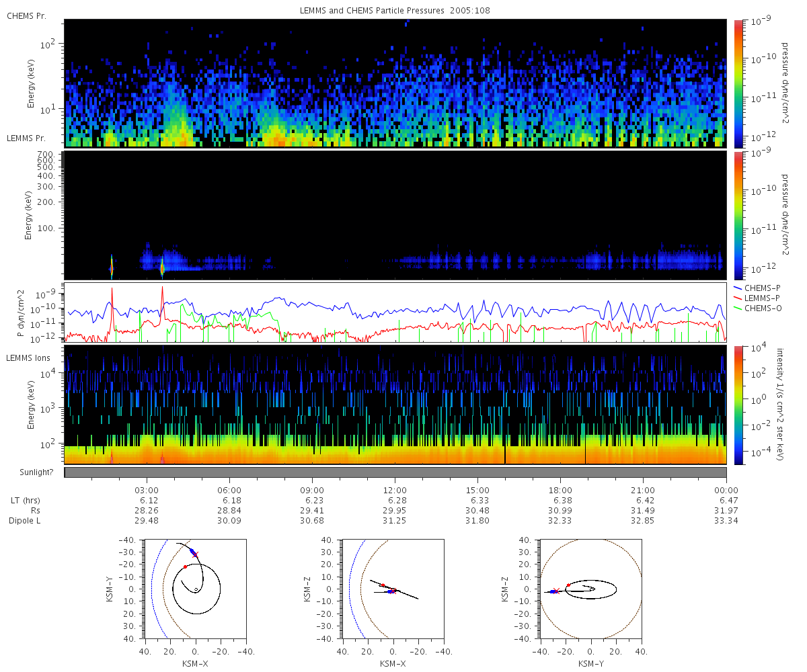Click the 15:00 time tick label
This screenshot has width=807, height=672.
[477, 491]
